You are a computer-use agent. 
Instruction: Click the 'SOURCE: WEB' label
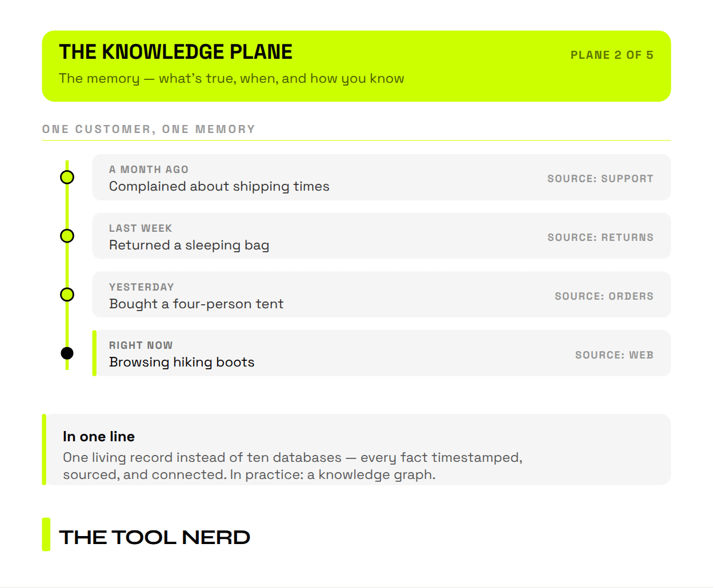(x=614, y=355)
